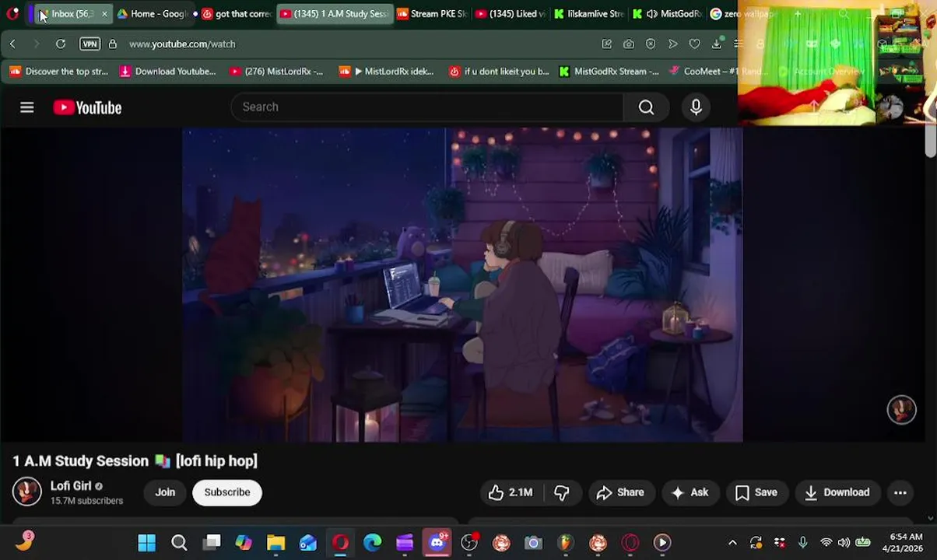Screen dimensions: 937x560
Task: Open the ad blocker shield icon
Action: pyautogui.click(x=651, y=44)
